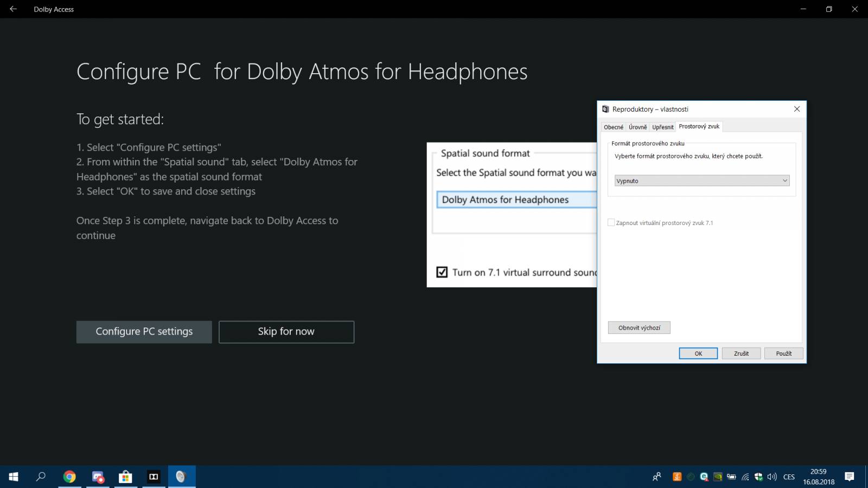Click Obnovit výchozí button
This screenshot has height=488, width=868.
(639, 328)
